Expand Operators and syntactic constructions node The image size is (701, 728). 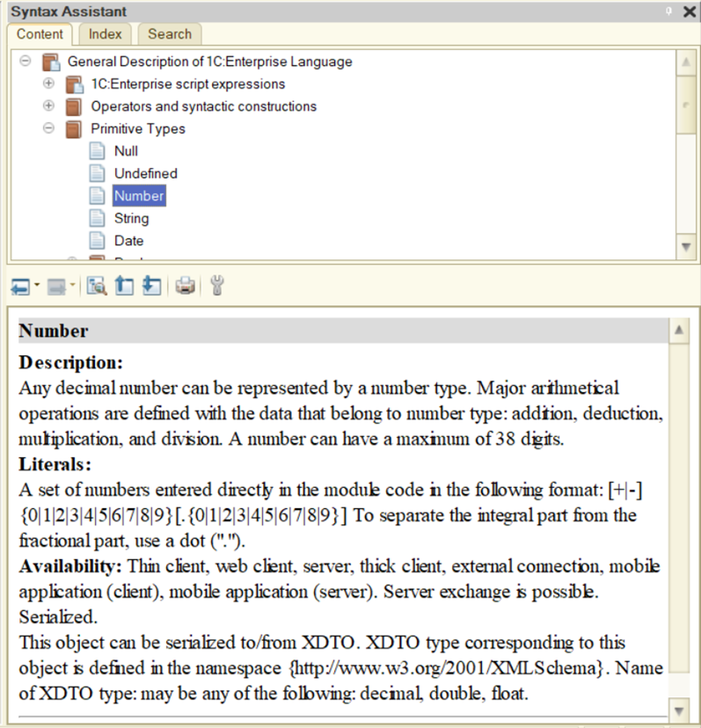48,106
